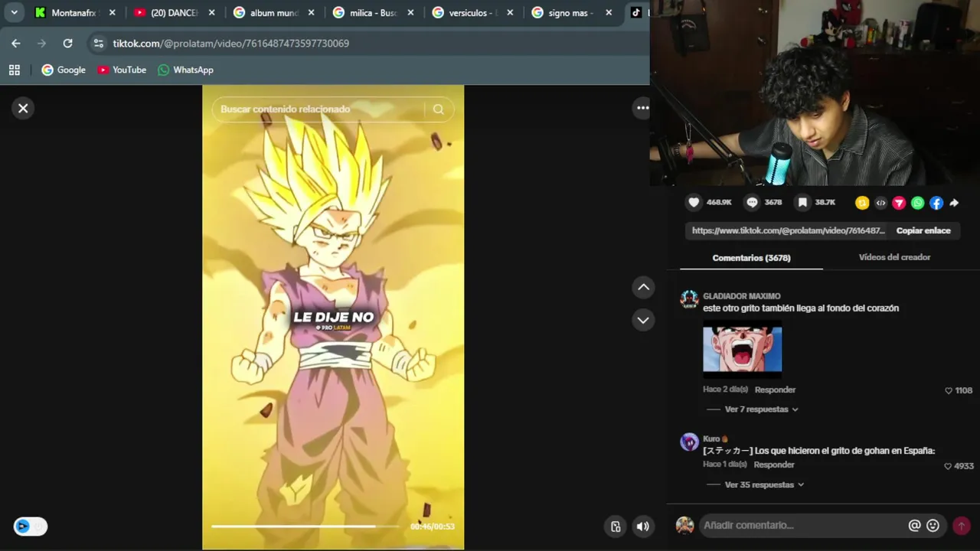This screenshot has height=551, width=980.
Task: Mute the video with the speaker icon
Action: click(x=643, y=526)
